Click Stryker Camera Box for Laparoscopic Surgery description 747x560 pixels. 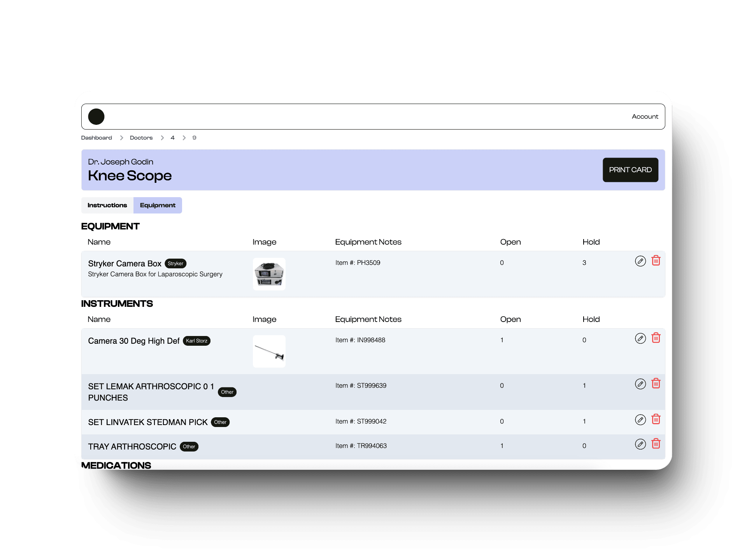coord(155,274)
